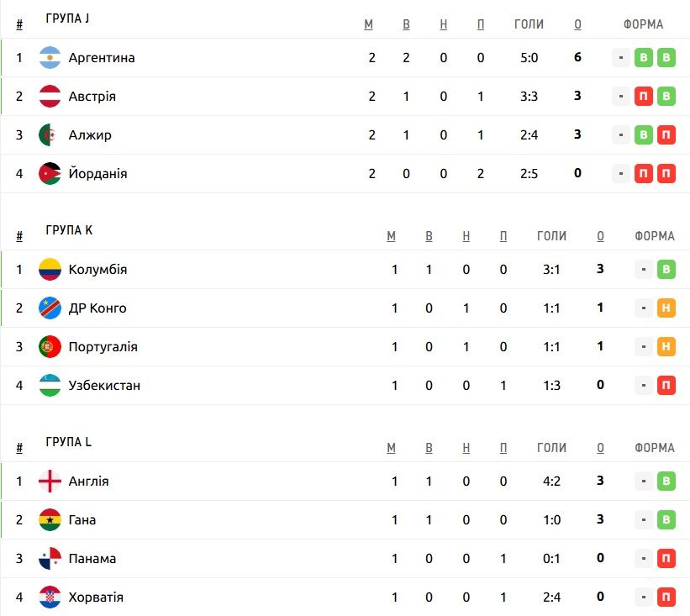Click the Colombia flag icon

(x=50, y=270)
